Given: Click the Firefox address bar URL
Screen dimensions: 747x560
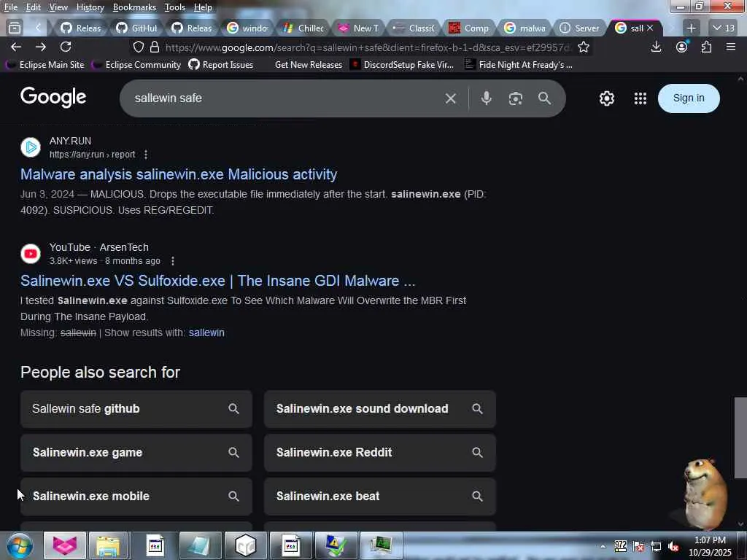Looking at the screenshot, I should pyautogui.click(x=367, y=47).
